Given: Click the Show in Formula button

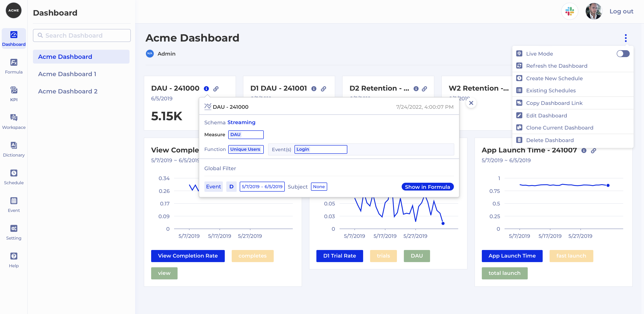Looking at the screenshot, I should [427, 187].
